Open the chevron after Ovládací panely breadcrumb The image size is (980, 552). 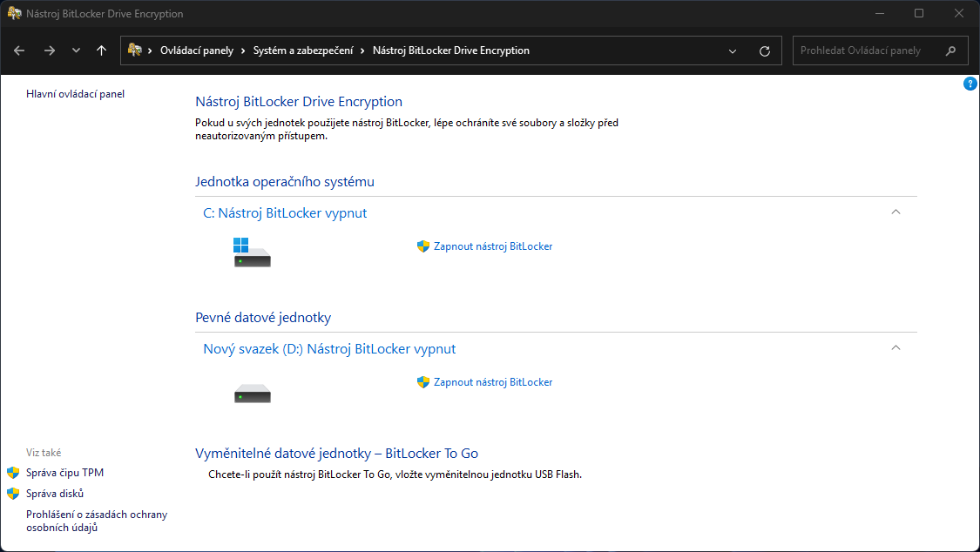(243, 50)
